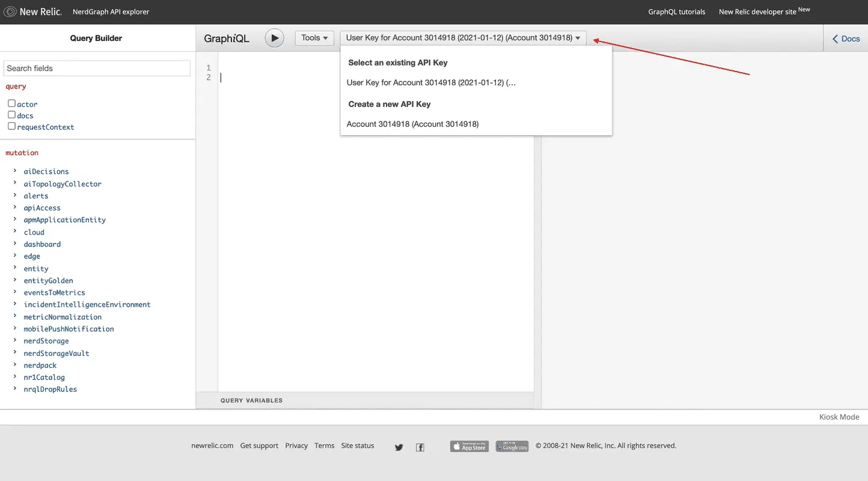Viewport: 868px width, 481px height.
Task: Open the Twitter icon in footer
Action: point(399,447)
